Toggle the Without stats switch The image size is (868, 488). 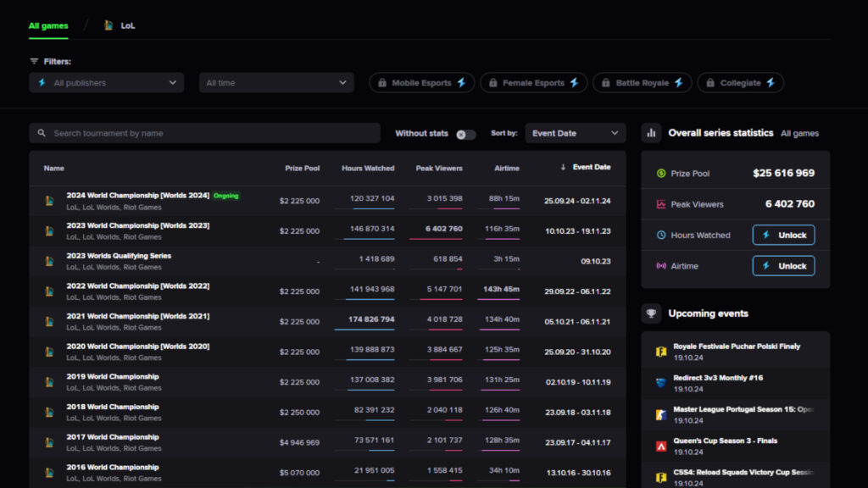pos(465,134)
